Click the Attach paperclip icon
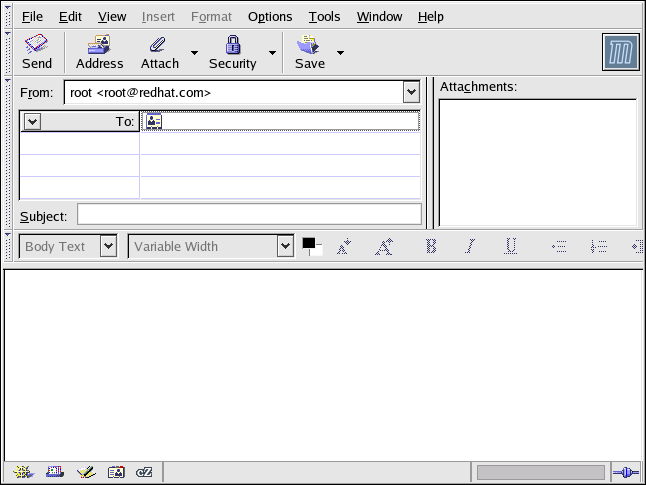 (159, 52)
